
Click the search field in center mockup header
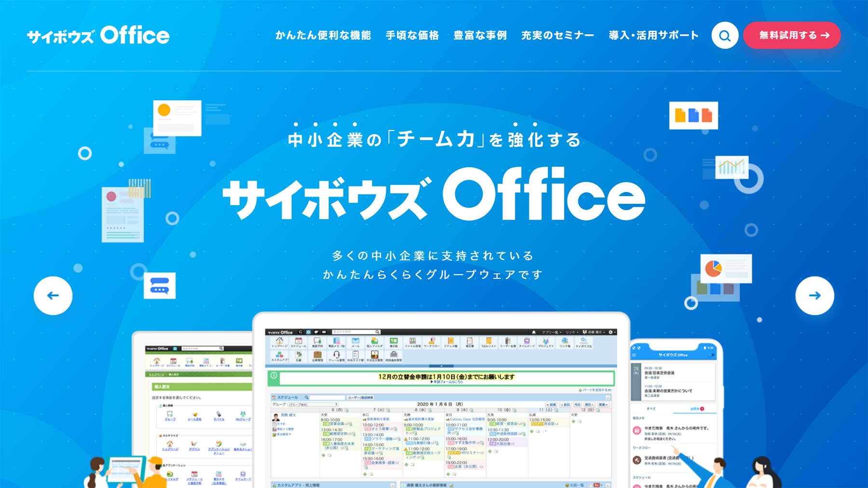[356, 332]
